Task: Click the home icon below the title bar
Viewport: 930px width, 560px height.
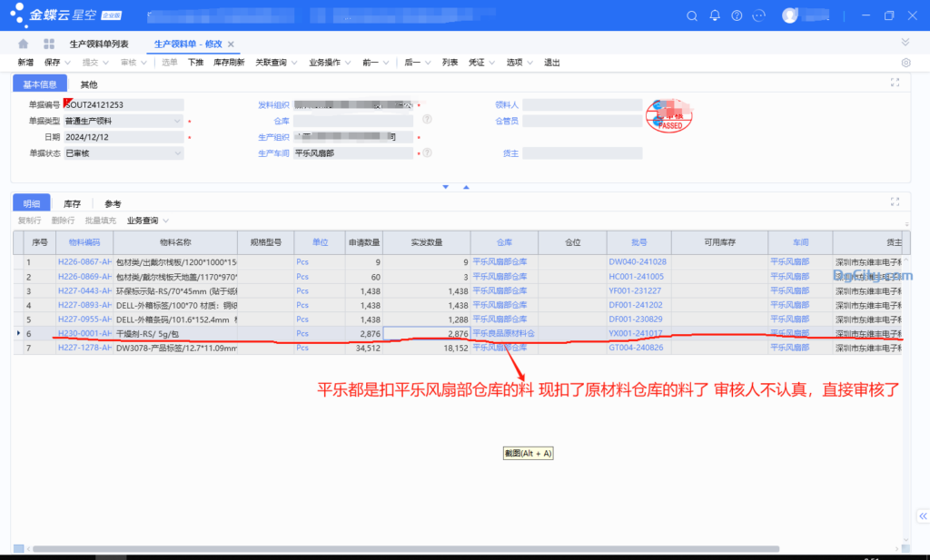Action: [23, 42]
